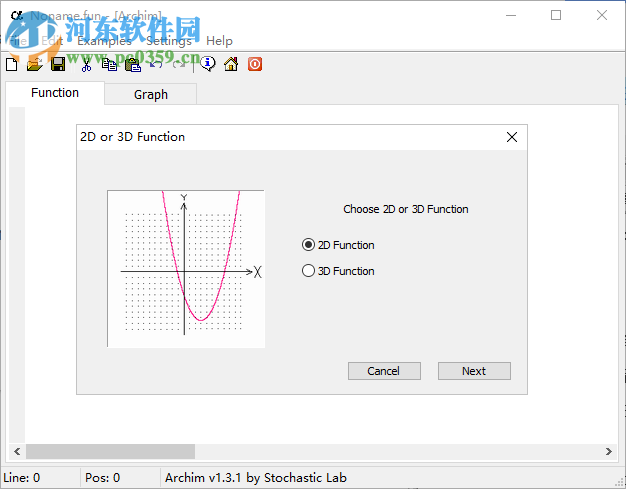The image size is (626, 489).
Task: Open the info speech-bubble icon
Action: coord(208,64)
